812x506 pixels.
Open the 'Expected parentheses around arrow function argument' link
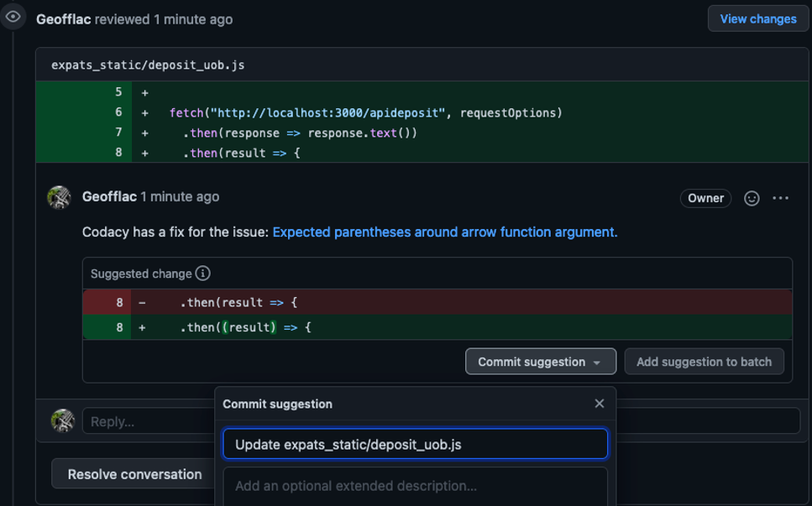[x=445, y=232]
